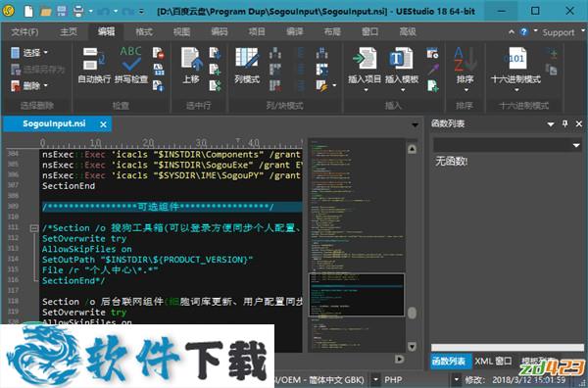This screenshot has height=388, width=588.
Task: Open the customize quick access toolbar arrow
Action: 141,11
